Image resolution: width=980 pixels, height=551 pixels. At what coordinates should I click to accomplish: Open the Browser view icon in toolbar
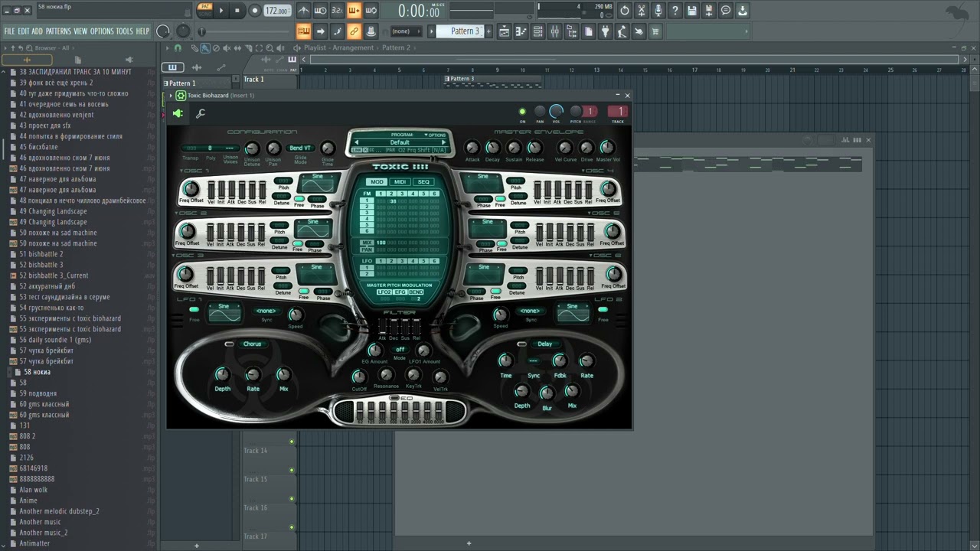pyautogui.click(x=572, y=31)
